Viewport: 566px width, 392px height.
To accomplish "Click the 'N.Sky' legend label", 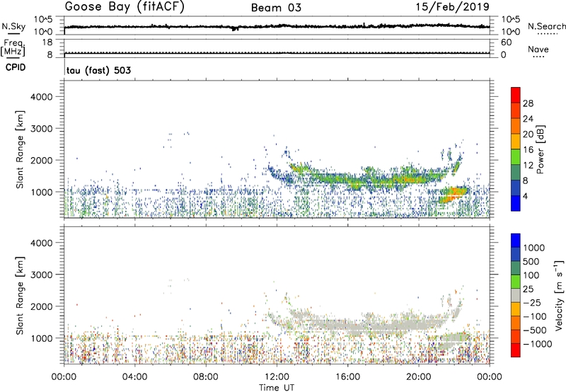I will (13, 26).
